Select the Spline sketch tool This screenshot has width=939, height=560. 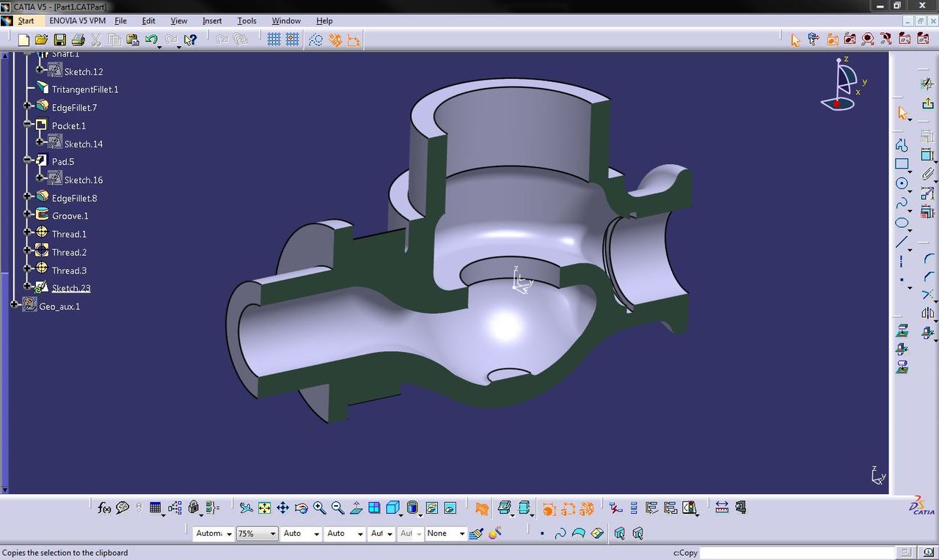902,203
